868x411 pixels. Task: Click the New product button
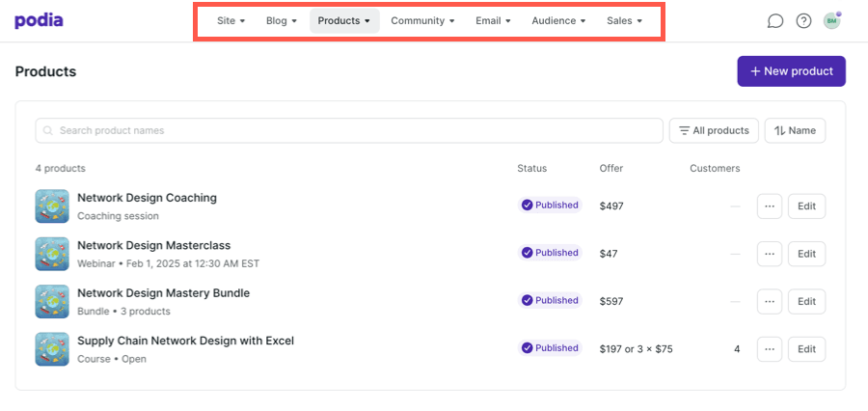pos(791,71)
